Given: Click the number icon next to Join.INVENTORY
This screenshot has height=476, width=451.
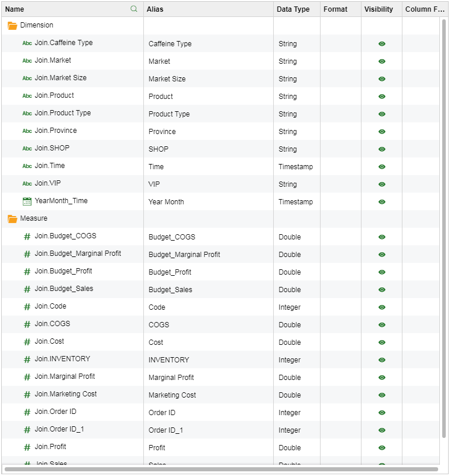Looking at the screenshot, I should click(27, 359).
